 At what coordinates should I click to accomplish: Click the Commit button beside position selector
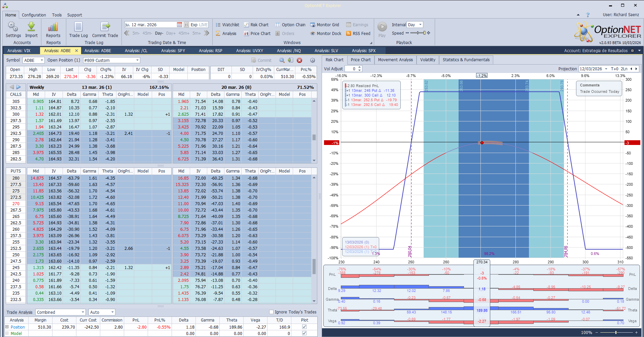[x=261, y=60]
